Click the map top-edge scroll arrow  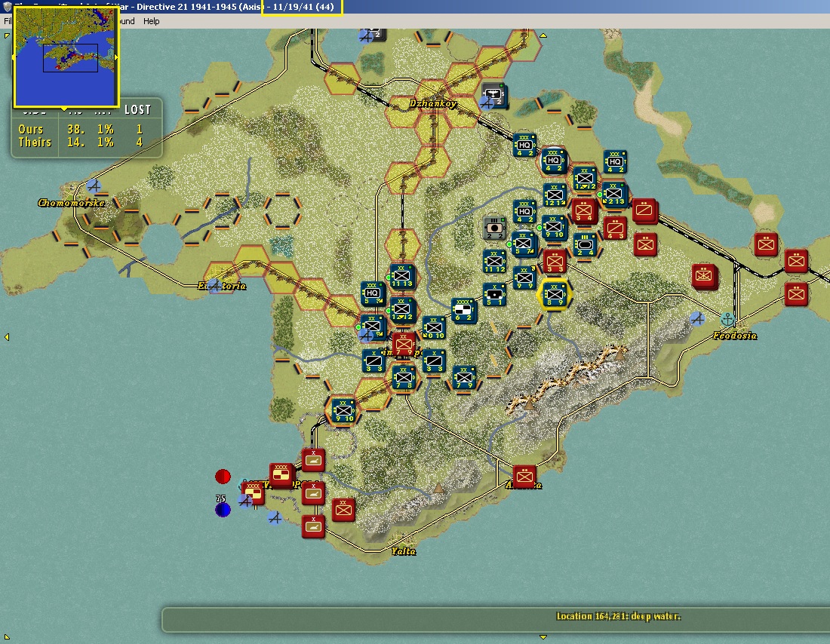[x=543, y=36]
